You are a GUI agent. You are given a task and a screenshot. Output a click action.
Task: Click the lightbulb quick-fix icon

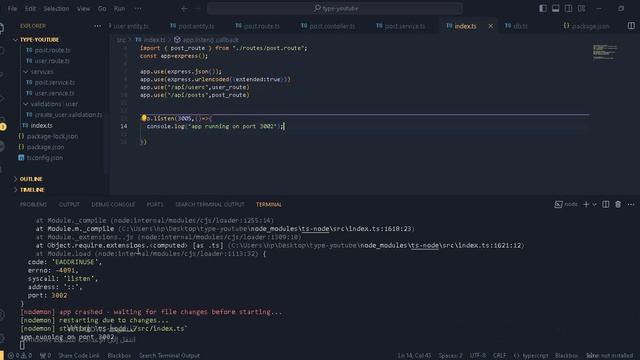pyautogui.click(x=144, y=118)
